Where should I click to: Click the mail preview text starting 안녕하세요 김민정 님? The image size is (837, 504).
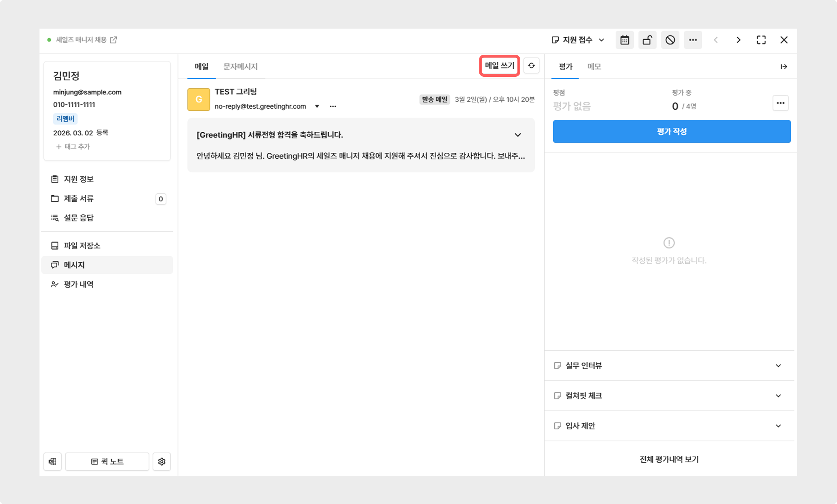pos(361,156)
